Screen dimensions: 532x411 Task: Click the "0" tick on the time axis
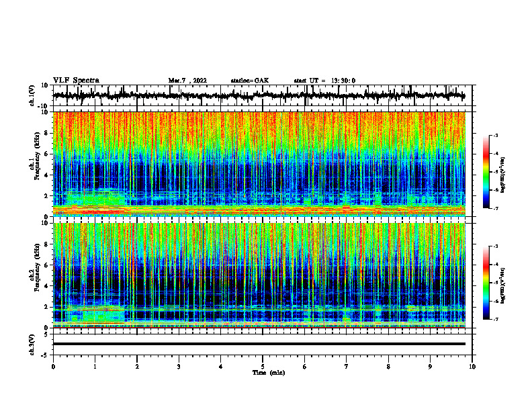(53, 367)
